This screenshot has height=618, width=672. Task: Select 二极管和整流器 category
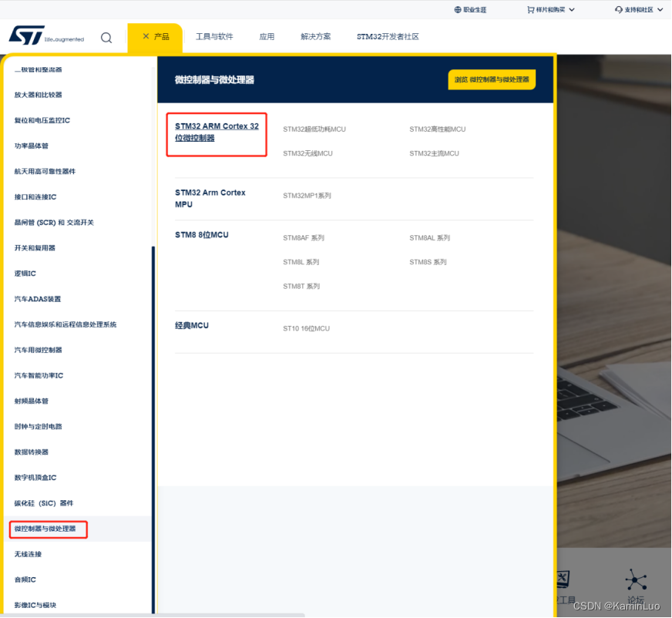38,69
